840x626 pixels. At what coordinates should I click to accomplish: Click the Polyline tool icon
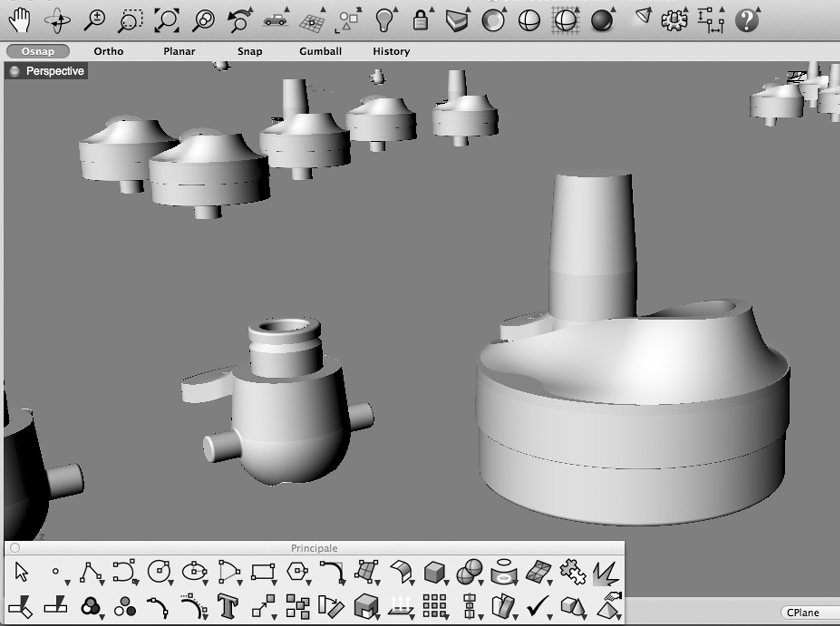(x=91, y=571)
